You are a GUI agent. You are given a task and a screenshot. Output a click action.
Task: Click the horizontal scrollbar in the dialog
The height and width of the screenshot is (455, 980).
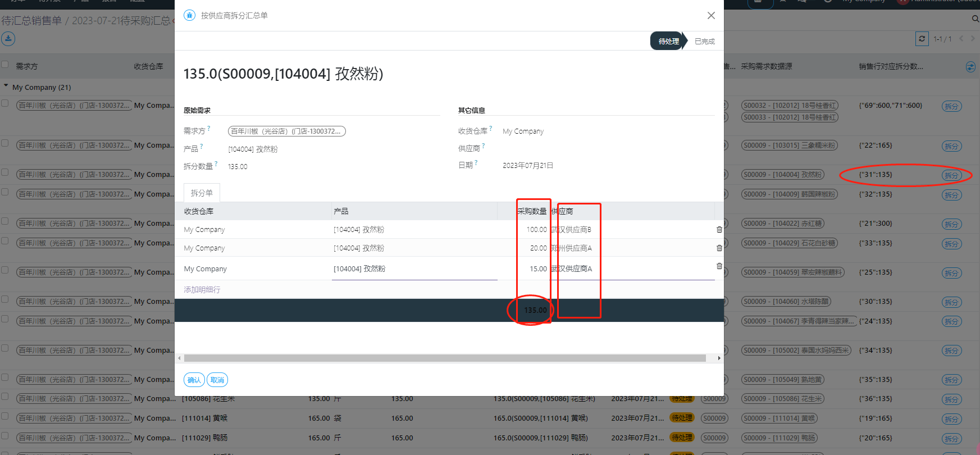coord(444,358)
